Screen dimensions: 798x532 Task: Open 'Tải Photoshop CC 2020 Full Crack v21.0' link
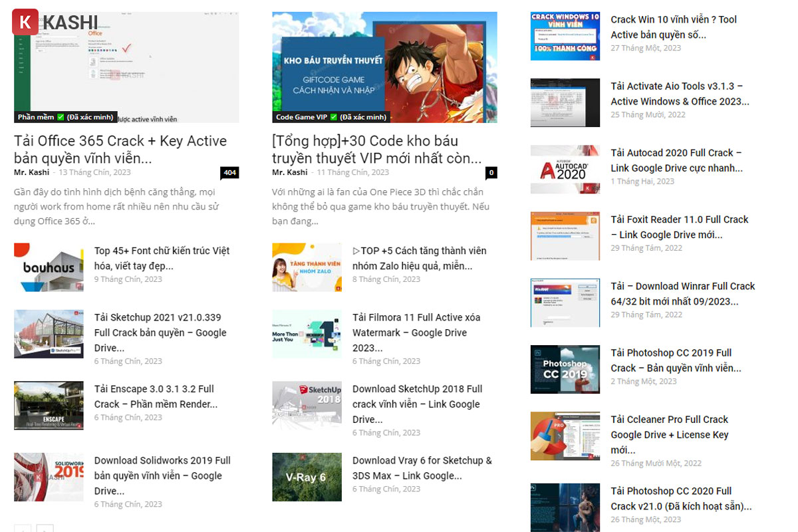pyautogui.click(x=682, y=499)
